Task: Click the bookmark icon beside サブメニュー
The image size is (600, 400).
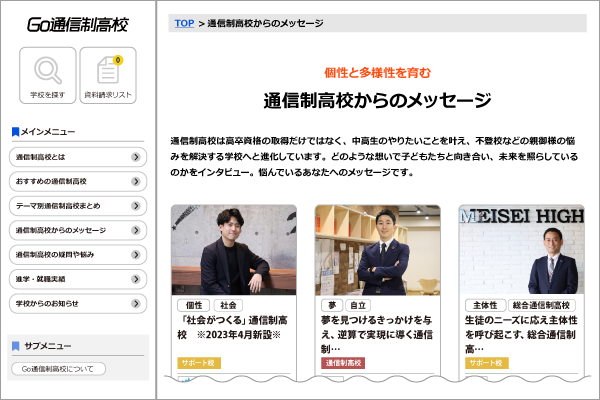Action: pos(15,346)
